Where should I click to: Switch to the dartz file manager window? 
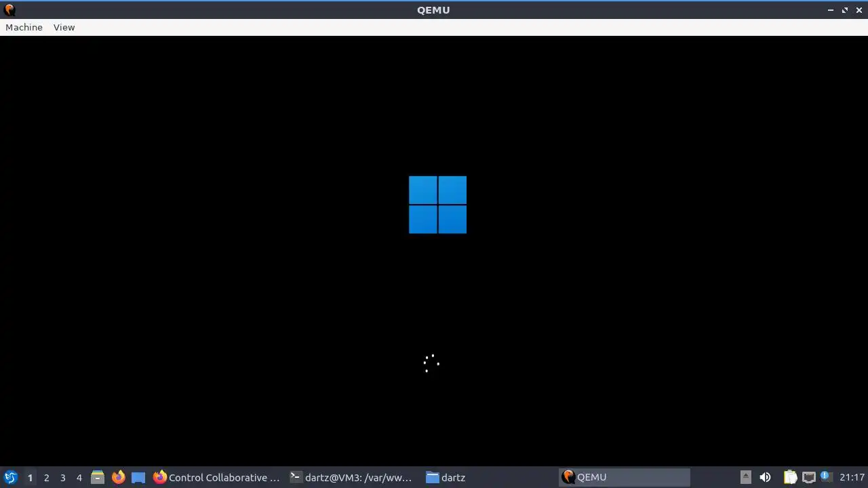[488, 477]
